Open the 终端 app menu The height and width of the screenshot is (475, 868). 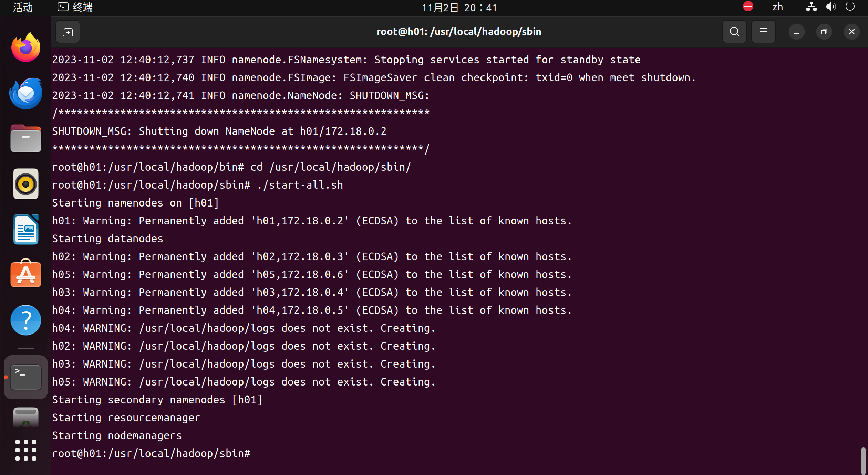click(75, 8)
